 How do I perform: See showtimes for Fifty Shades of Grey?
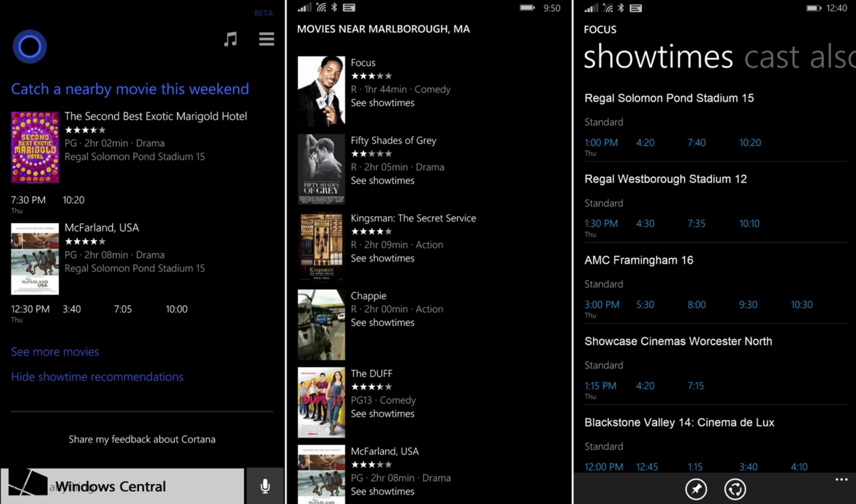click(x=382, y=180)
